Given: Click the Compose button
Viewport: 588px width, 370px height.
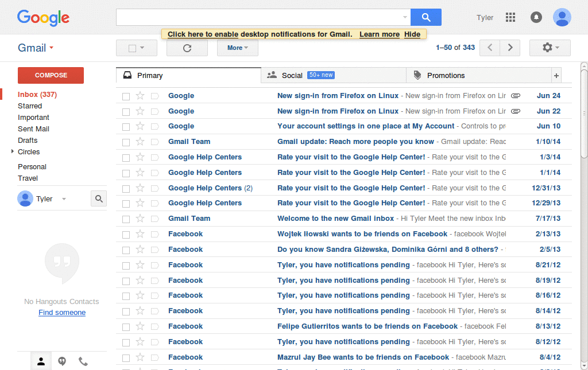Looking at the screenshot, I should [50, 75].
